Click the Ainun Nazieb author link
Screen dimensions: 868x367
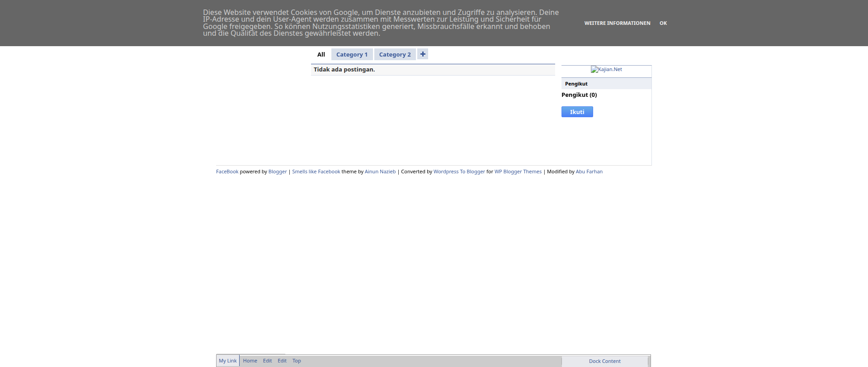[380, 172]
